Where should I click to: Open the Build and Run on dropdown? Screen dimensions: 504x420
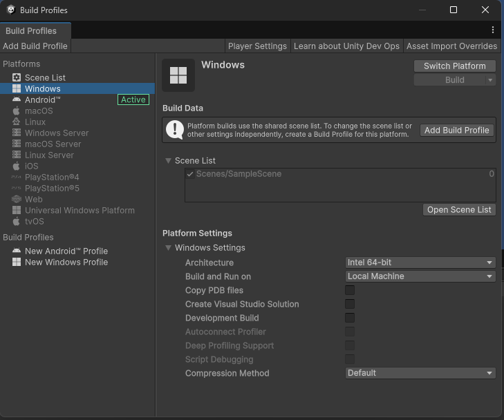[420, 276]
